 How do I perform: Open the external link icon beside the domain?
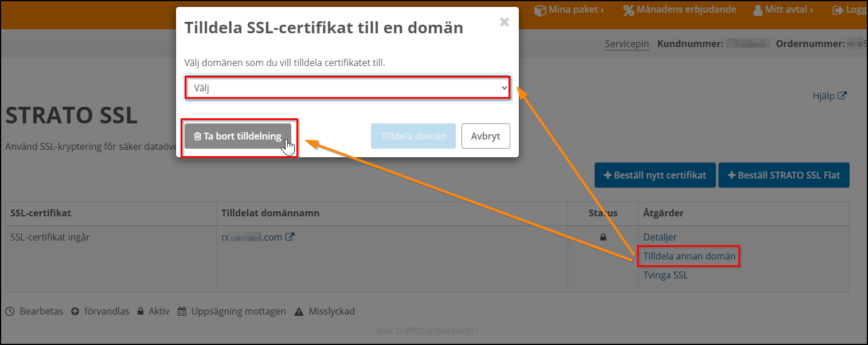pyautogui.click(x=290, y=236)
